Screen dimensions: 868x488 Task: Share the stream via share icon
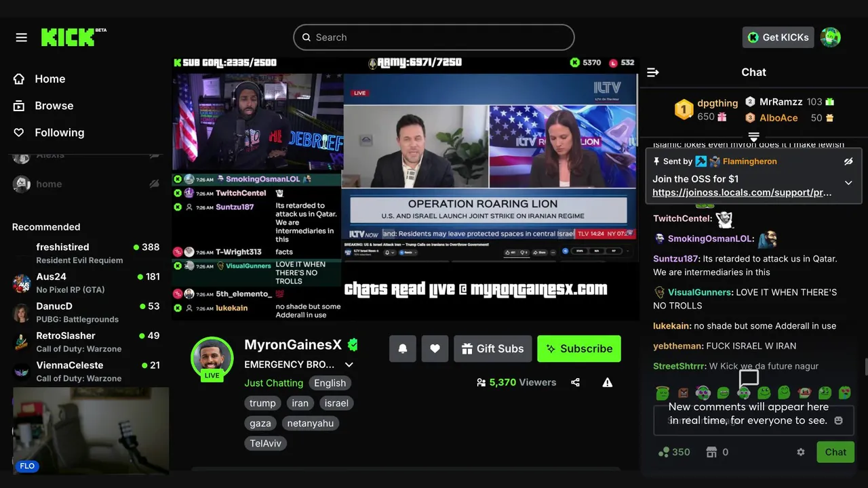[575, 382]
